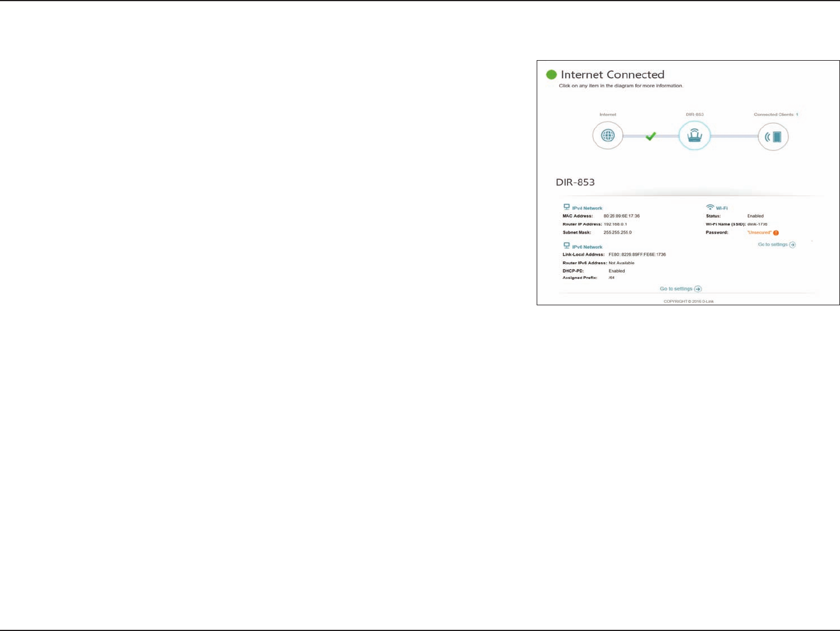Click the Wi-Fi Status "Enabled" value
840x631 pixels.
(755, 216)
